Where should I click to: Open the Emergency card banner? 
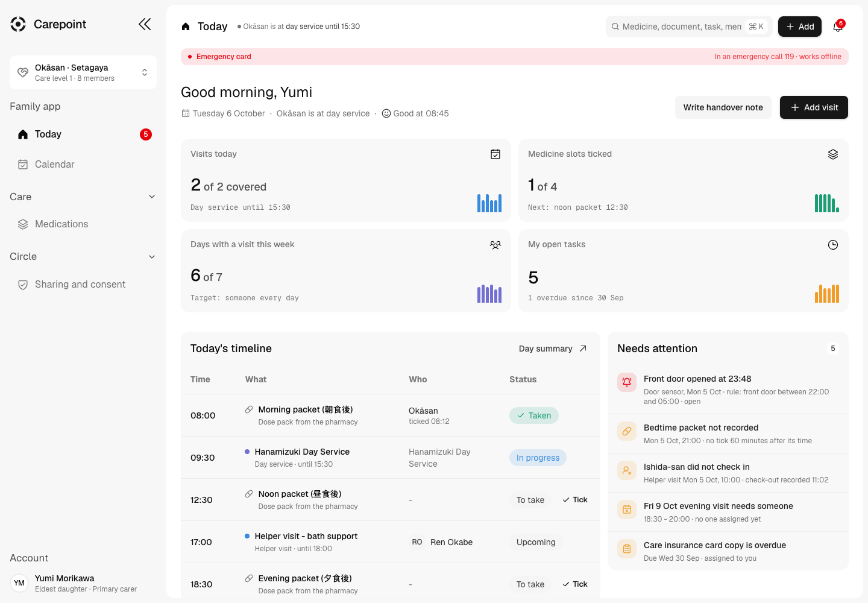coord(515,57)
